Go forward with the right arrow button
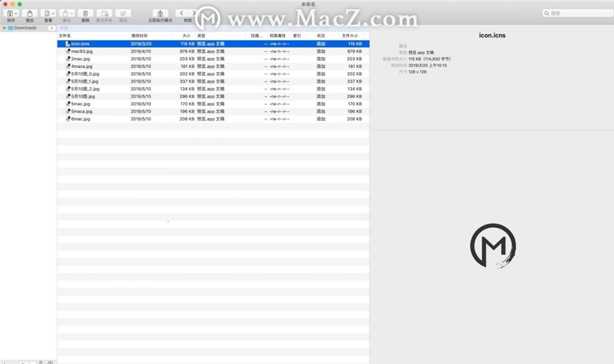This screenshot has height=364, width=614. click(194, 13)
